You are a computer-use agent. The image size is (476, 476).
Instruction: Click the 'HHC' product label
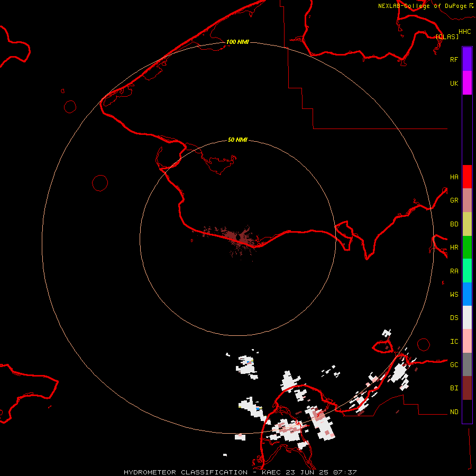pyautogui.click(x=464, y=32)
